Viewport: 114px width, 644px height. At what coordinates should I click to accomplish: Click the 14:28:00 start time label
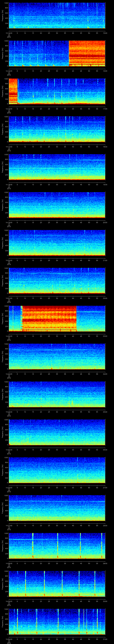pyautogui.click(x=9, y=563)
